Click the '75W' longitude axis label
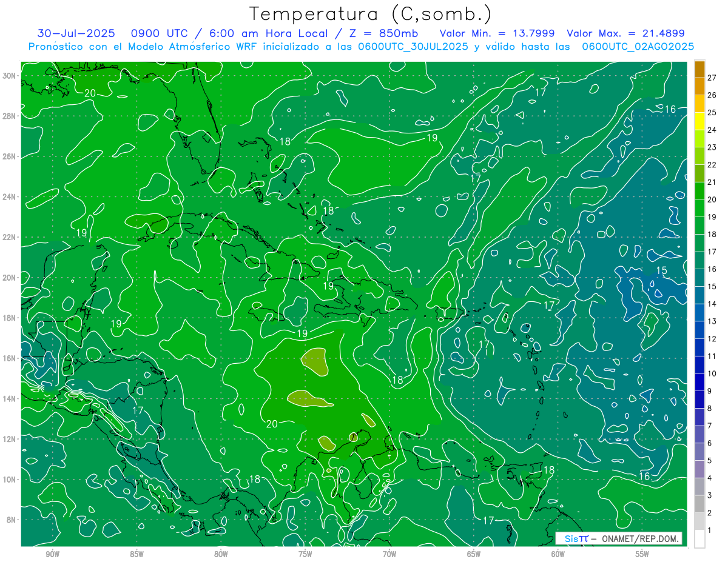This screenshot has width=728, height=562. [305, 554]
